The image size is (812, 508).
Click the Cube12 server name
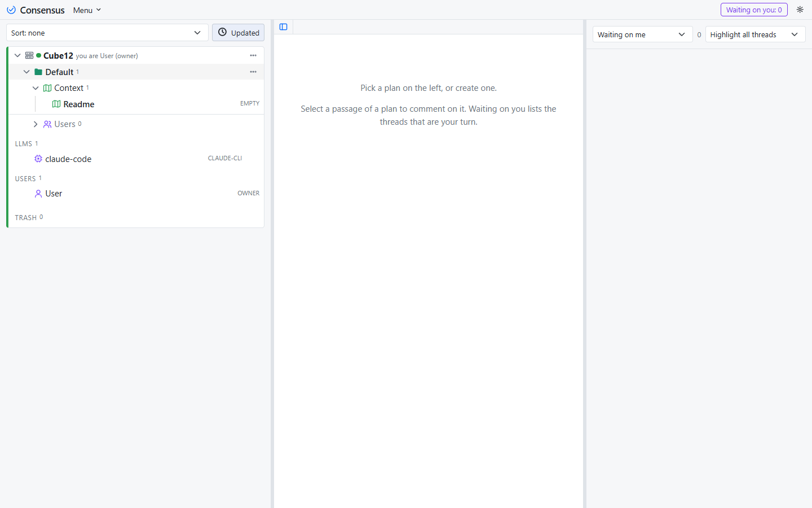[58, 55]
